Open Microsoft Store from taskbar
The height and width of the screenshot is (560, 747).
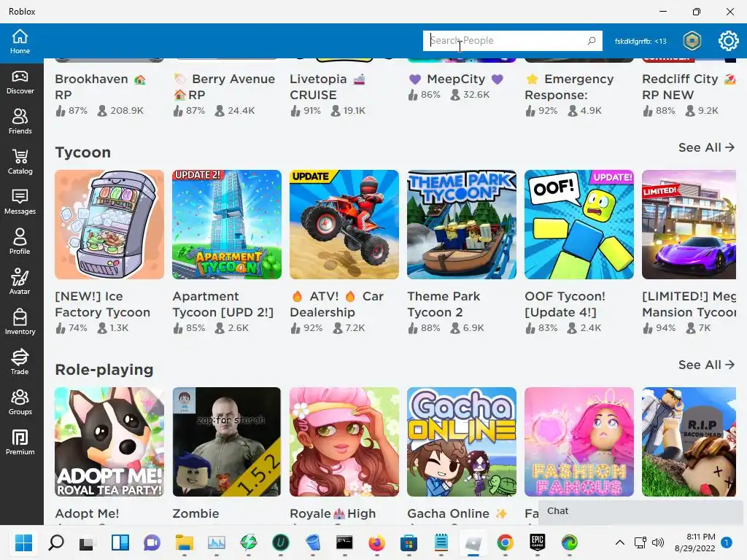(409, 542)
